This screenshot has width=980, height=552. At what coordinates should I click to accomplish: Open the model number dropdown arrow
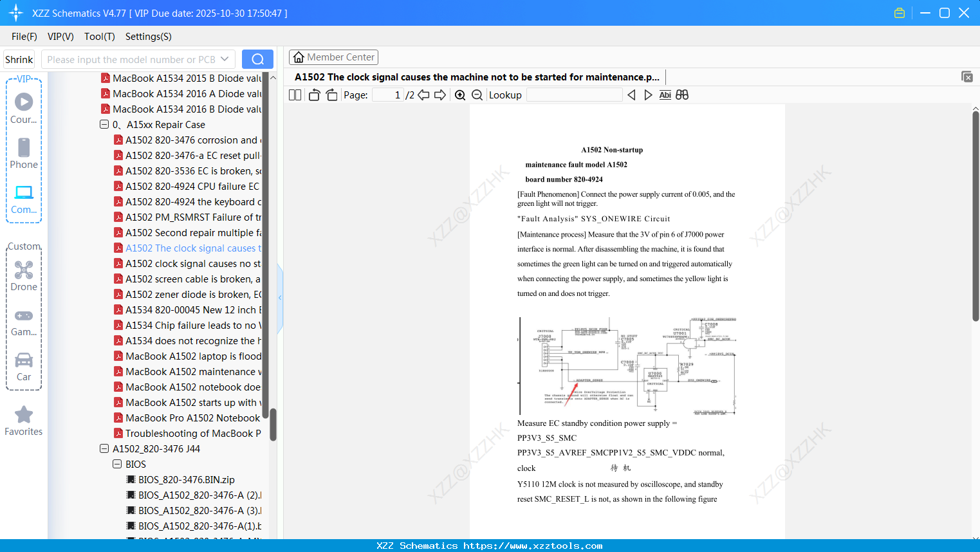[225, 59]
